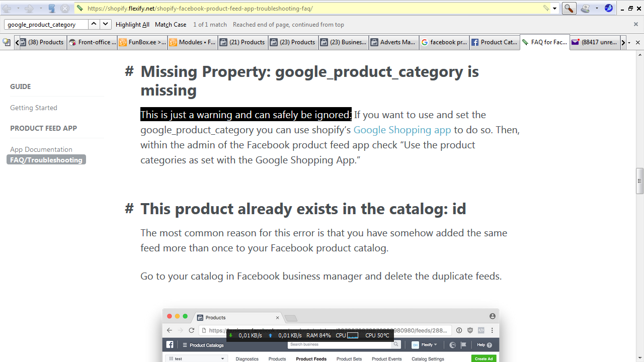Follow the 'Google Shopping app' link

(x=402, y=130)
